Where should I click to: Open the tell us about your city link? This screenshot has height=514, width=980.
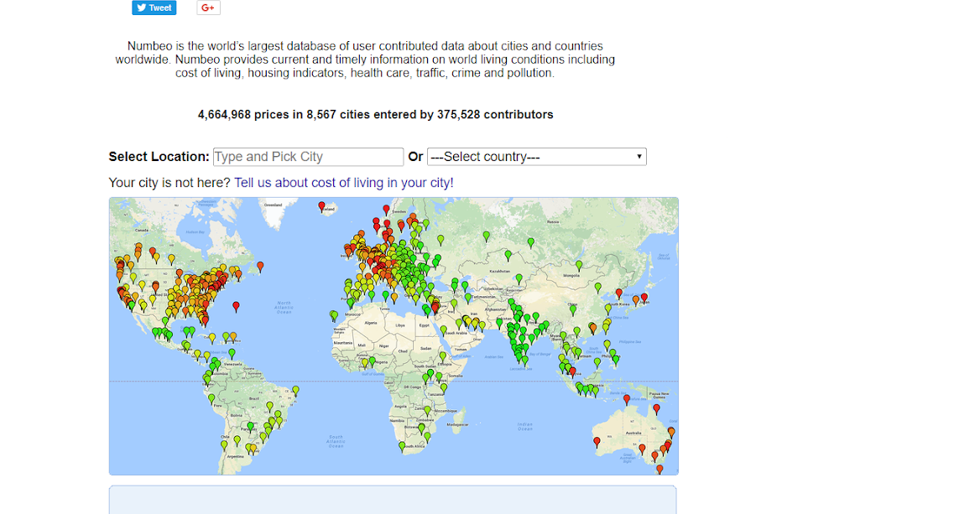[343, 182]
